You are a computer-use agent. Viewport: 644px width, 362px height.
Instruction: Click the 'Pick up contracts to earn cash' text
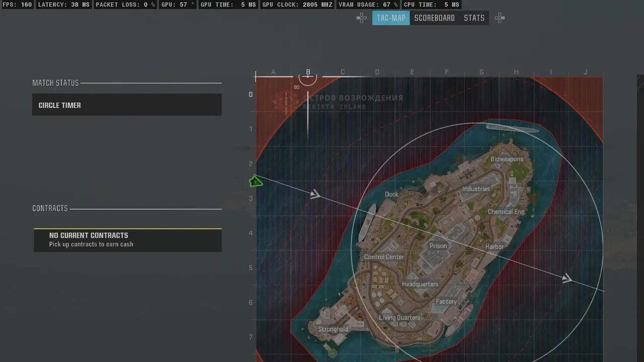(x=91, y=244)
